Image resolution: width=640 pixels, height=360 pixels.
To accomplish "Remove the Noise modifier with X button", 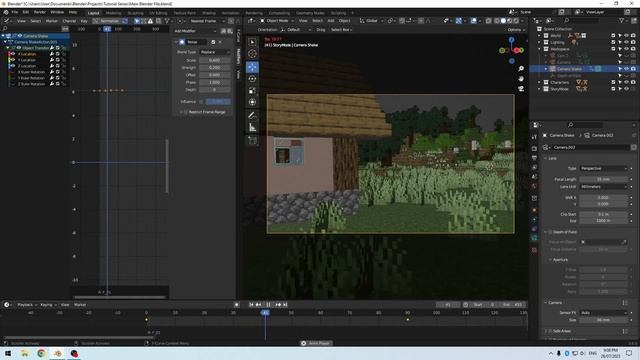I will [x=220, y=42].
